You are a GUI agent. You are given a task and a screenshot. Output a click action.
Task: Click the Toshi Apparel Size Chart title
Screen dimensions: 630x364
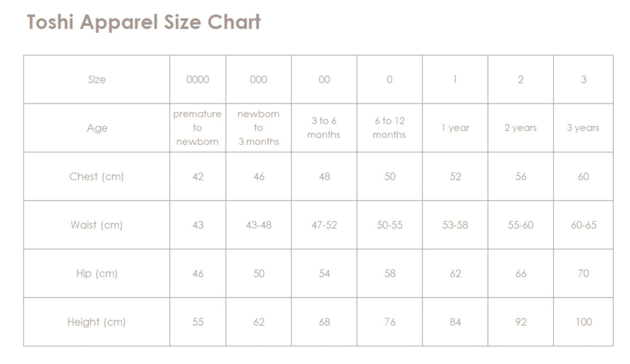click(x=144, y=23)
